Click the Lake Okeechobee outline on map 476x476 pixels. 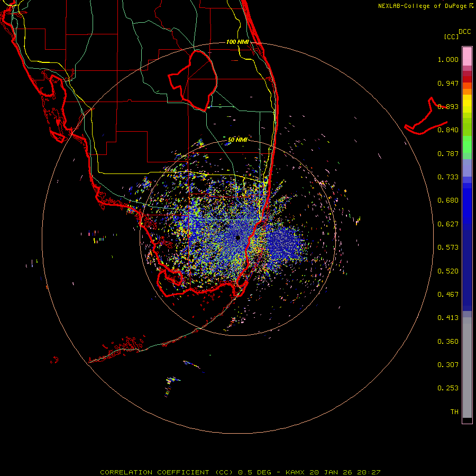(193, 80)
